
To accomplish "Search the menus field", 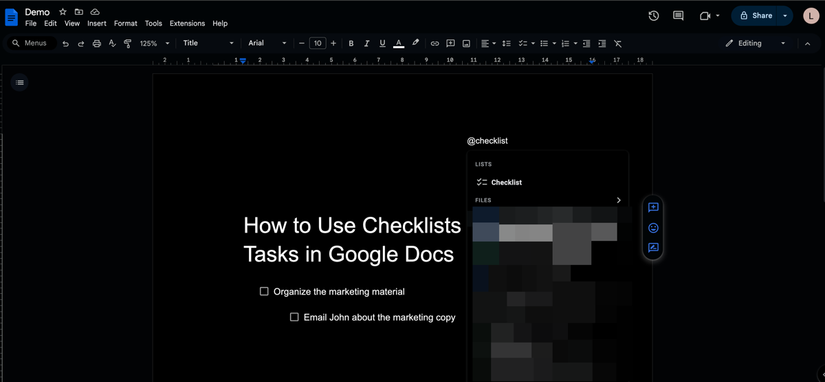I will pyautogui.click(x=32, y=43).
